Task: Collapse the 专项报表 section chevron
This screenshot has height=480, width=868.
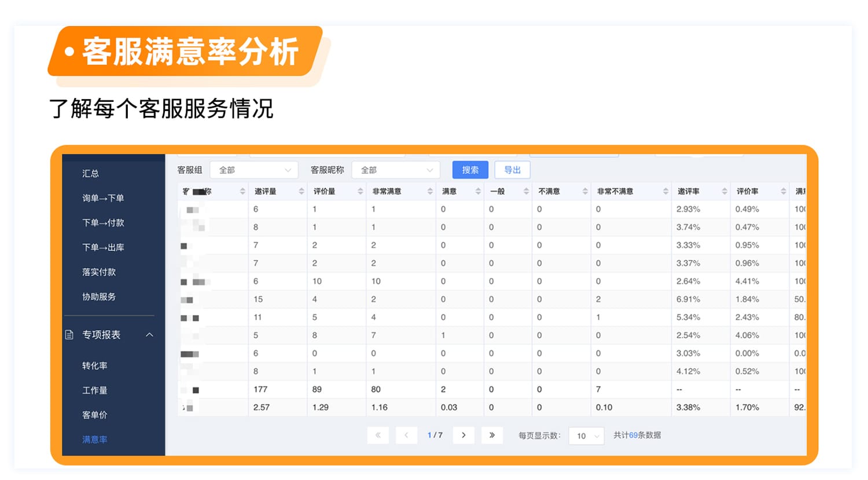Action: [x=149, y=335]
